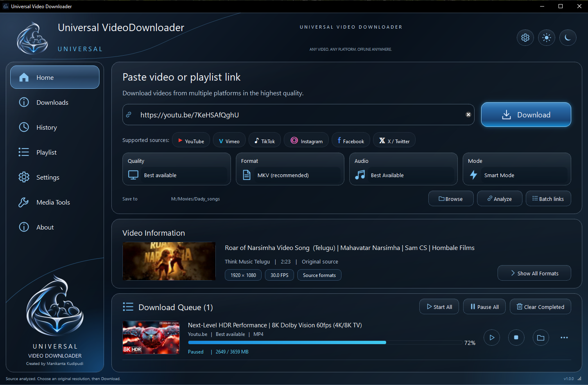
Task: Stop the queued 8K HDR download
Action: [x=516, y=338]
